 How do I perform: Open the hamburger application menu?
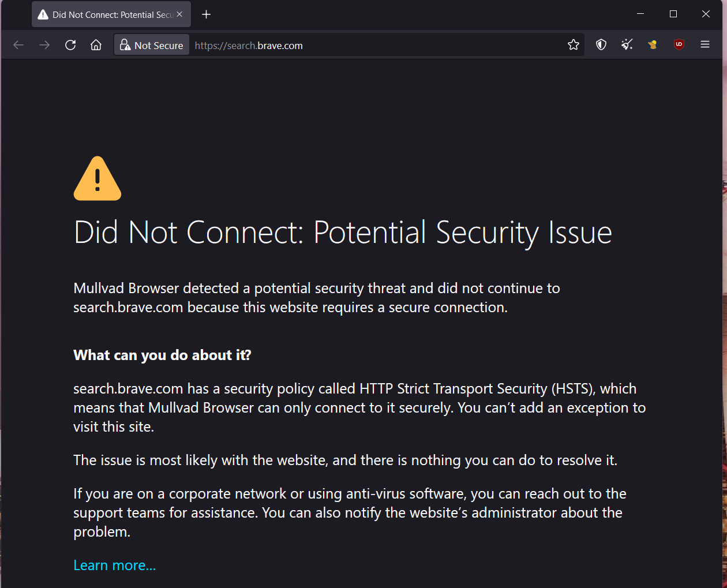705,45
